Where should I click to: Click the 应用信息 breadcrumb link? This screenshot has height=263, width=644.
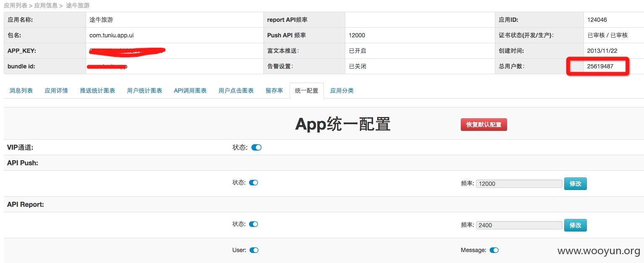46,5
